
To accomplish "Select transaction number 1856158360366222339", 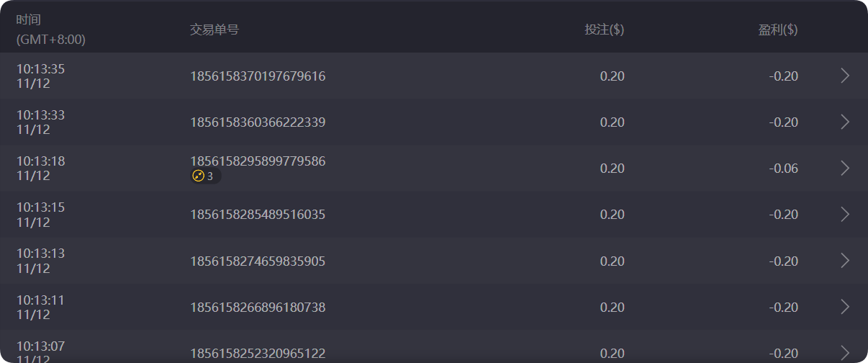I will (x=258, y=122).
